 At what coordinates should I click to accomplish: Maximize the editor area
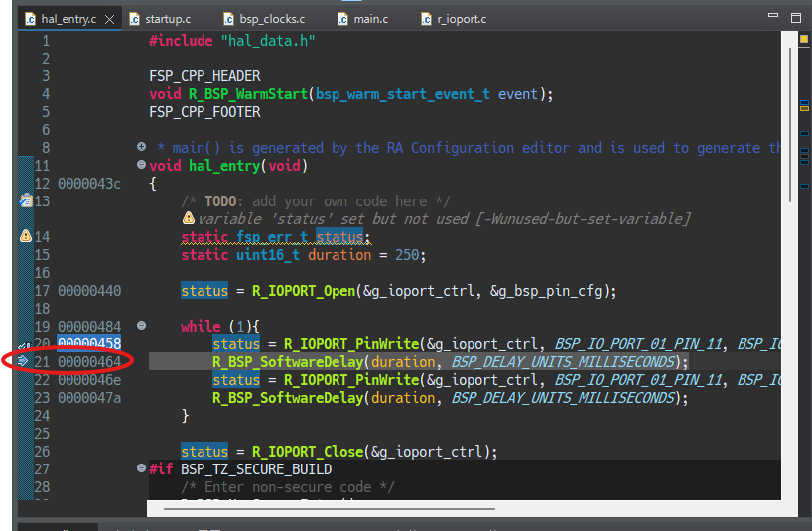point(796,18)
